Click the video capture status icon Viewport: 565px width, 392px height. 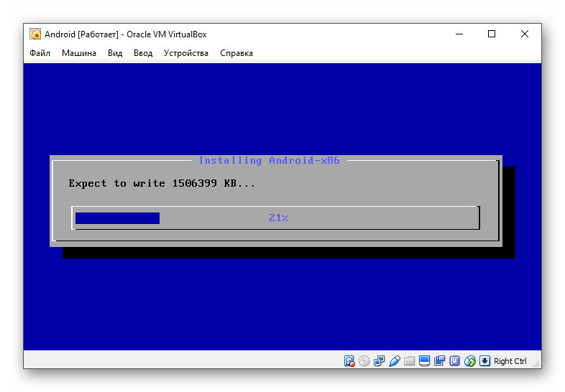[x=440, y=360]
